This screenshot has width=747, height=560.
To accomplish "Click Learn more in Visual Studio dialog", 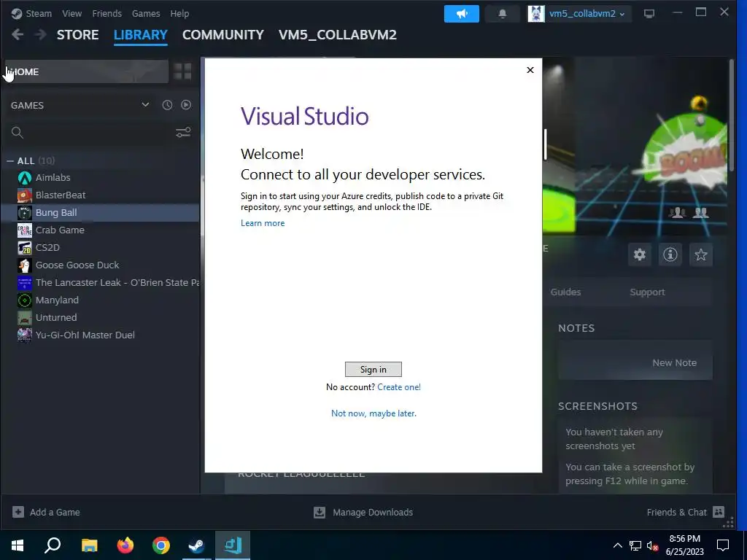I will tap(263, 223).
